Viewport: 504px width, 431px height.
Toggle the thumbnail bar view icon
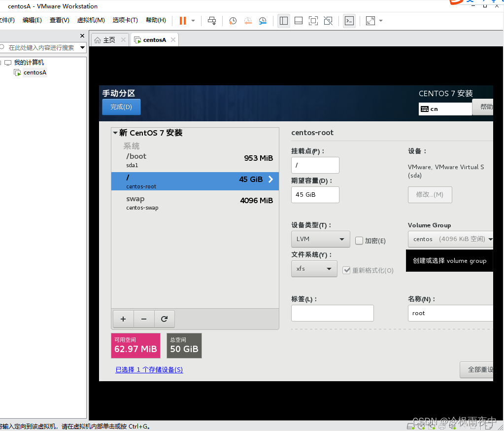(x=298, y=21)
